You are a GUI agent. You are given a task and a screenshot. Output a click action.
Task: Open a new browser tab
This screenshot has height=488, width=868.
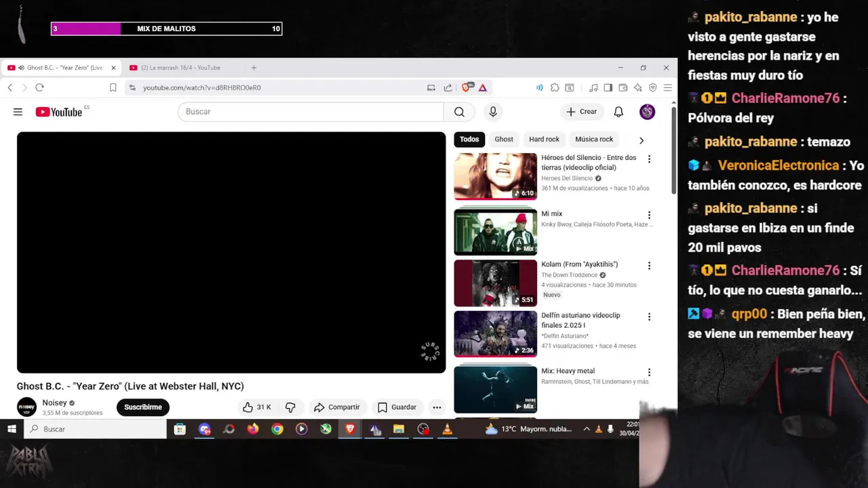coord(254,68)
